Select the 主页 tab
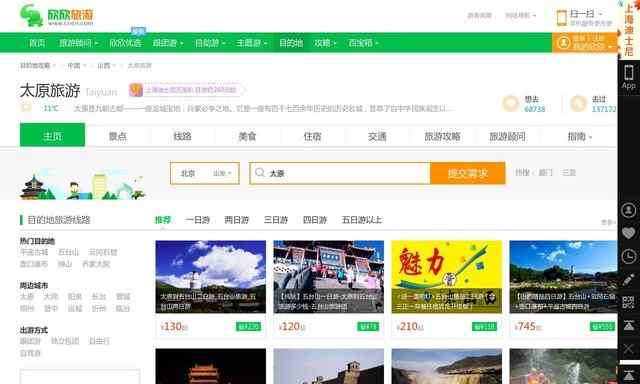640x384 pixels. click(x=52, y=135)
